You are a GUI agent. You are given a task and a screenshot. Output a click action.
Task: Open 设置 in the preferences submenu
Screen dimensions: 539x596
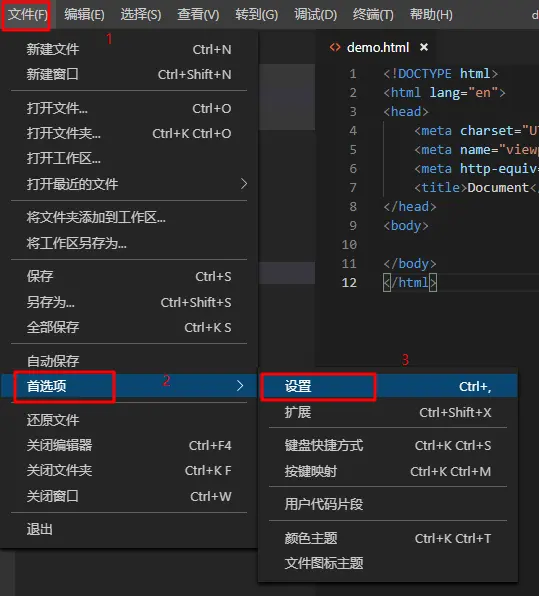coord(388,387)
